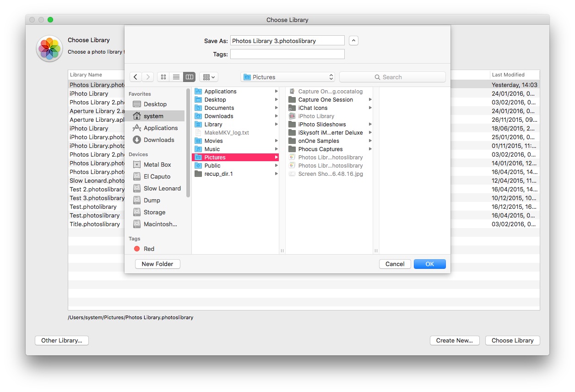The image size is (575, 392).
Task: Click inside the Save As filename field
Action: [x=287, y=40]
